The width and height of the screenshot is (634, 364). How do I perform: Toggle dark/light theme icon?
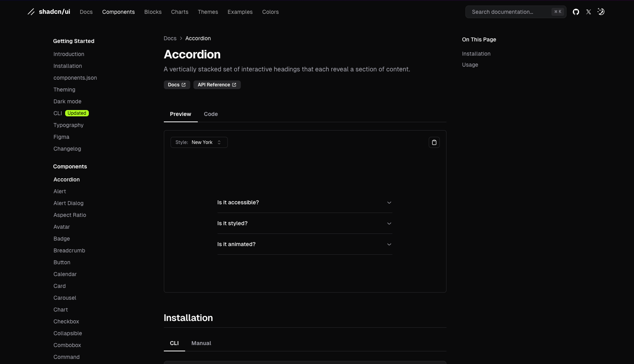(x=601, y=12)
